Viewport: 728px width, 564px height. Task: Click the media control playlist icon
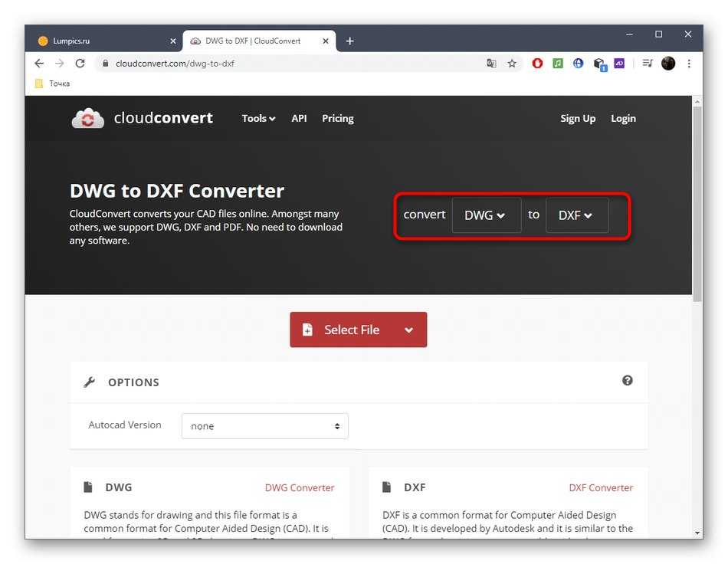coord(647,64)
